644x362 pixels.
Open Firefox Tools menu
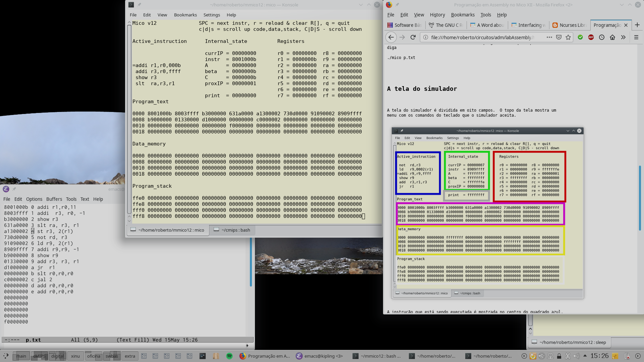click(486, 15)
